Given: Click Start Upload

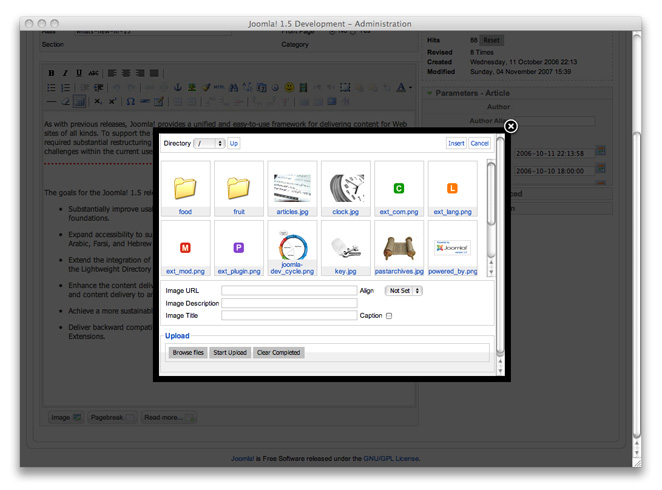Looking at the screenshot, I should 229,353.
